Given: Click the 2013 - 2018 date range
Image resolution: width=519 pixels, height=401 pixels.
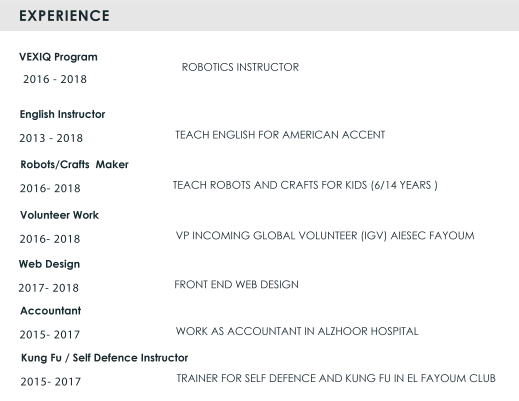Looking at the screenshot, I should (x=51, y=138).
